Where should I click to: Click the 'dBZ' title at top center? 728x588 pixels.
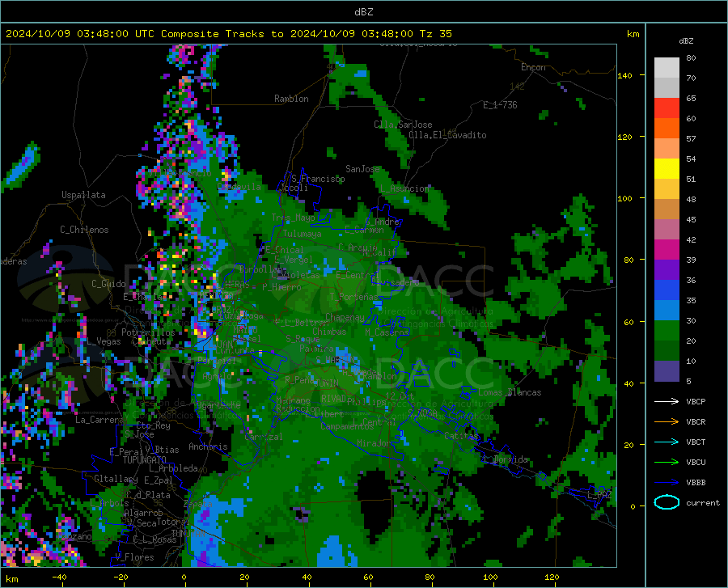click(x=363, y=12)
